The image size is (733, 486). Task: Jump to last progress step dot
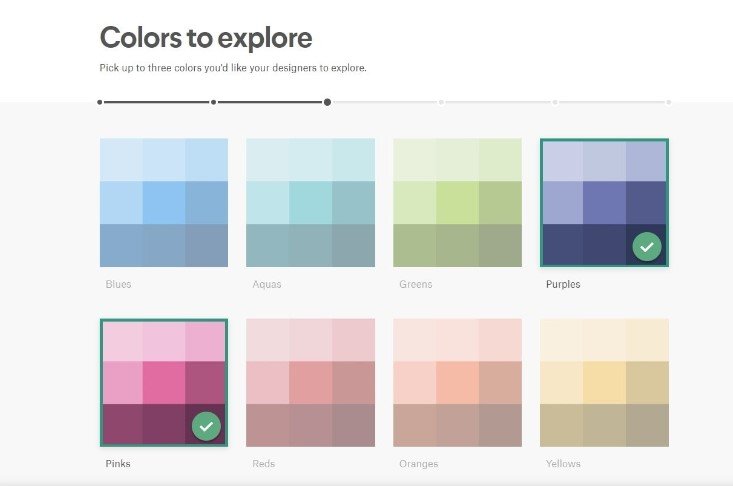(668, 102)
